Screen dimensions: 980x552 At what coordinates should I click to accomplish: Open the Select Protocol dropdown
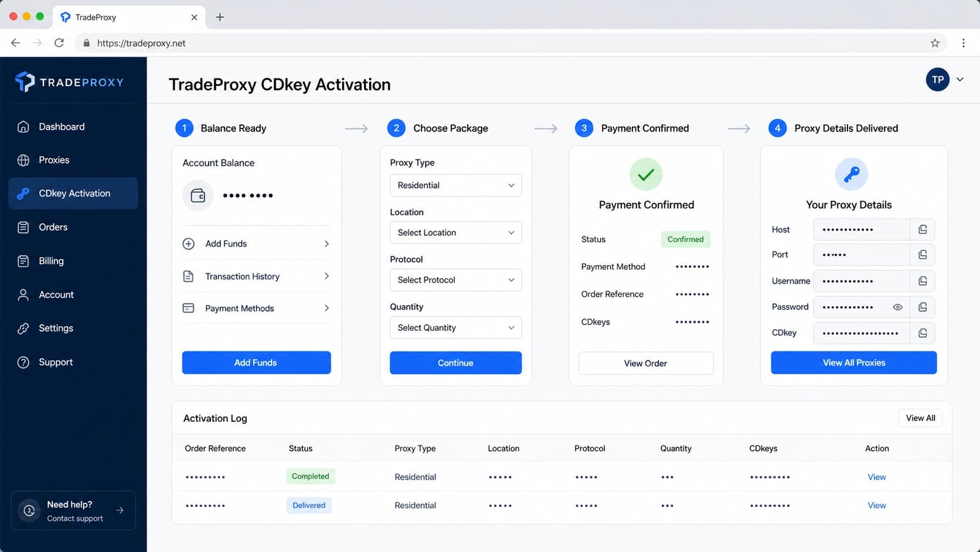point(456,280)
